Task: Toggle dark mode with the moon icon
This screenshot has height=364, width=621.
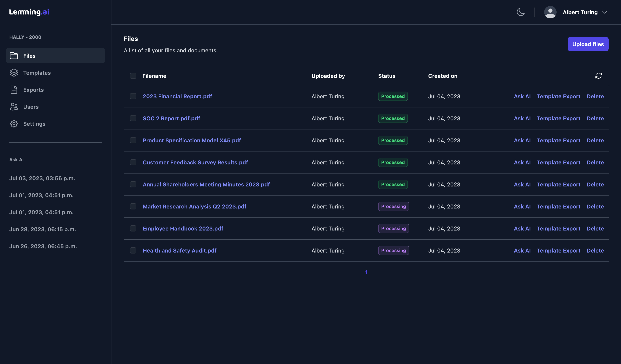Action: [520, 12]
